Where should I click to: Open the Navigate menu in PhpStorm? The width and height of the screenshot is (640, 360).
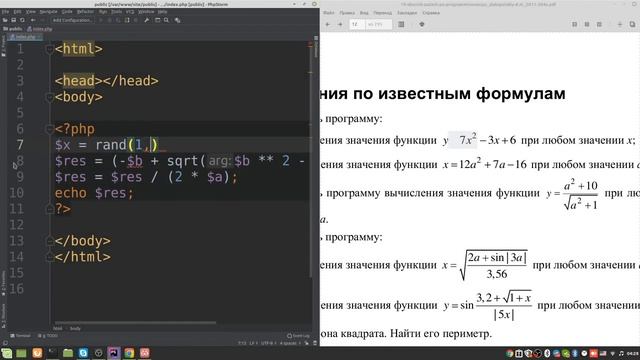pos(48,12)
